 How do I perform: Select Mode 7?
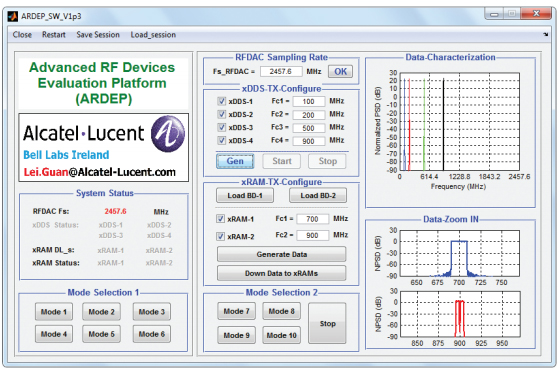236,311
